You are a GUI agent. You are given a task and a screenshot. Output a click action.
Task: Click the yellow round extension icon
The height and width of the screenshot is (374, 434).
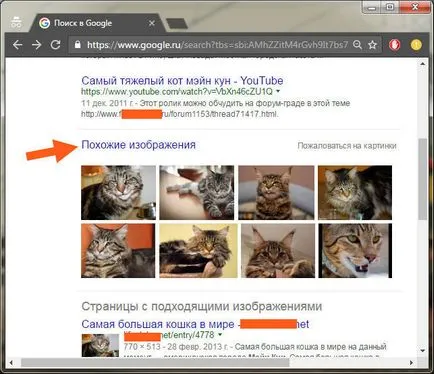coord(416,45)
